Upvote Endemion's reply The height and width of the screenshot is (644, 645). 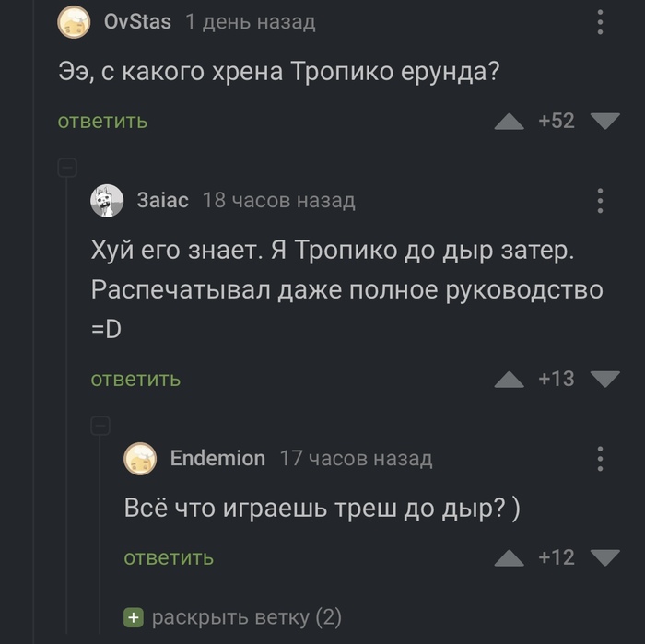(509, 557)
